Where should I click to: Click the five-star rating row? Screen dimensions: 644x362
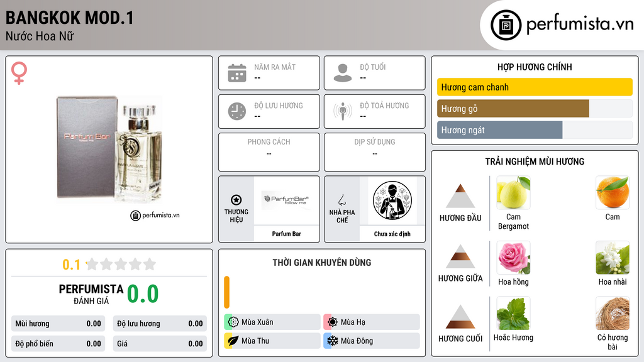[x=121, y=264]
